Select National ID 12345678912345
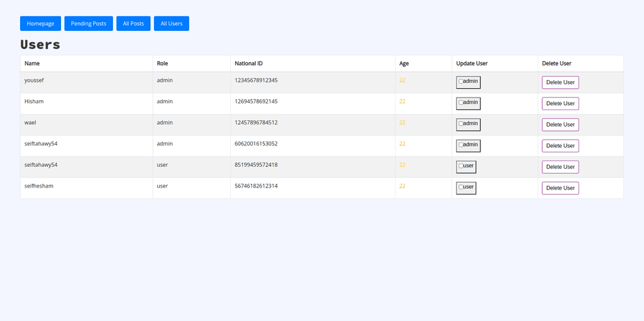Screen dimensions: 644x321 click(x=257, y=80)
